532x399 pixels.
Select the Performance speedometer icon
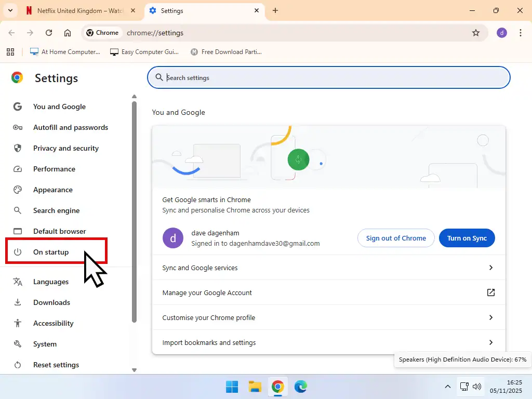tap(18, 169)
